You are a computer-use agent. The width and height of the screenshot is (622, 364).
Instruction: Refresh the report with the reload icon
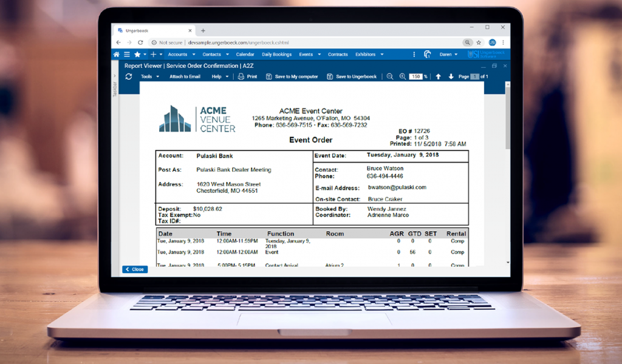(x=128, y=76)
